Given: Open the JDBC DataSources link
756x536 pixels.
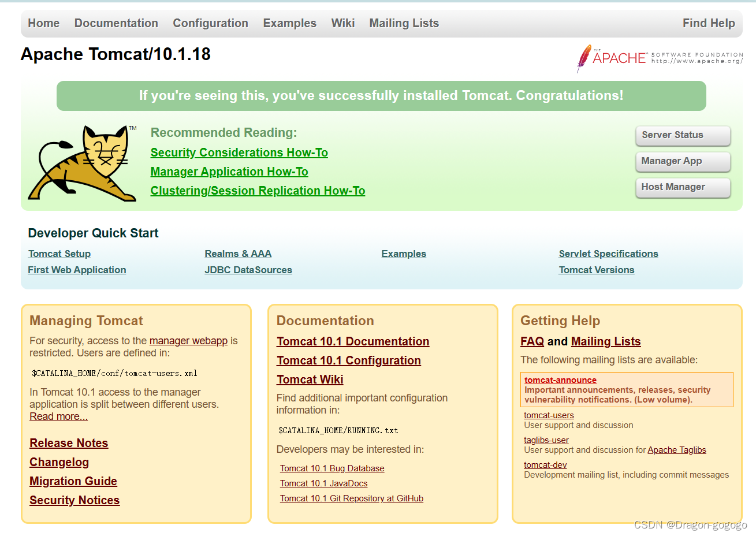Looking at the screenshot, I should (x=248, y=270).
